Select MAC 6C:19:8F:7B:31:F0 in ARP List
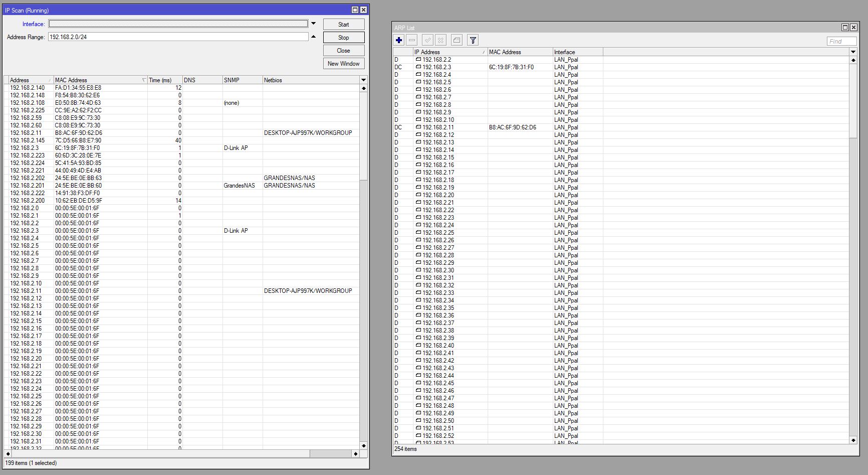Screen dimensions: 868x475 (x=511, y=67)
